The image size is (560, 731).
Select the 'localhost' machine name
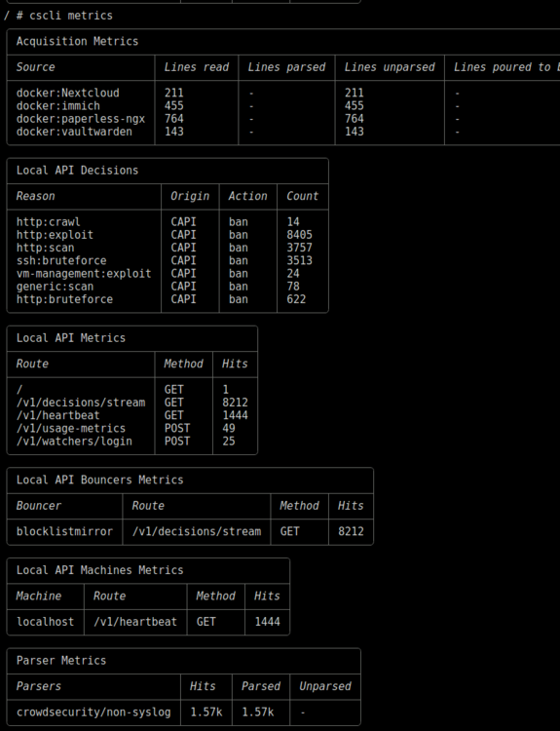(45, 622)
